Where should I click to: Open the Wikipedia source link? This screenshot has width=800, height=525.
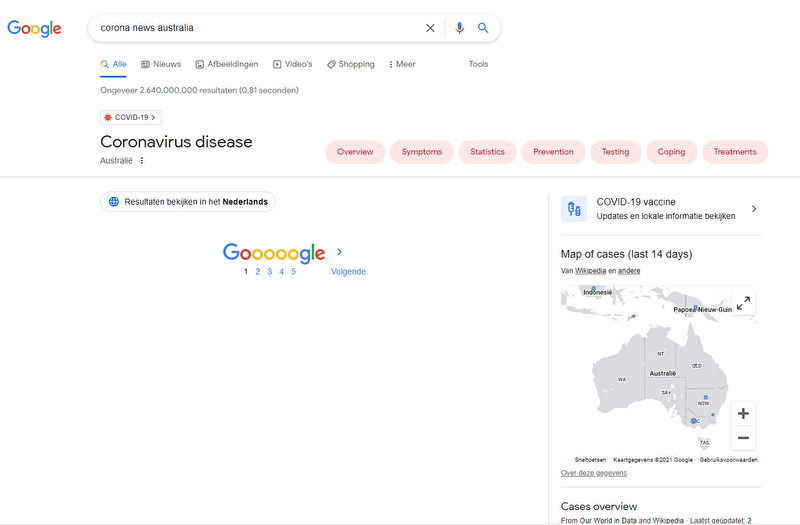pos(590,271)
